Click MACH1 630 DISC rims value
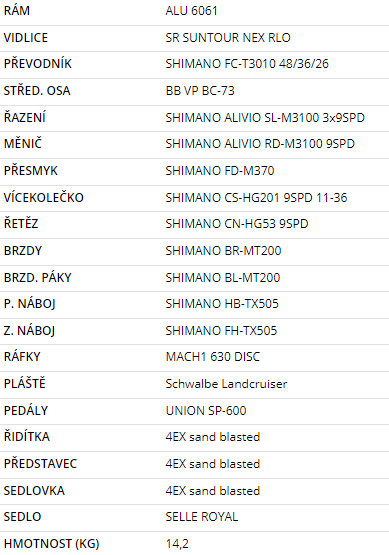389x555 pixels. [213, 357]
